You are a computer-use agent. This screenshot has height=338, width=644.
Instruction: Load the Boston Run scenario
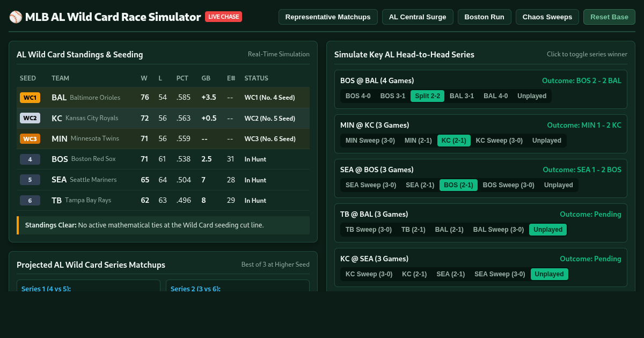tap(485, 17)
